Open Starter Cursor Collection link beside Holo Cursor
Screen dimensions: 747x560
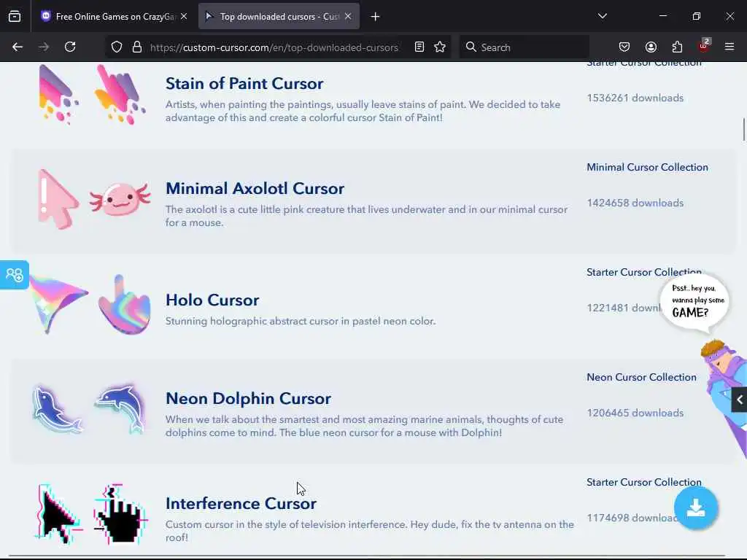pyautogui.click(x=644, y=272)
